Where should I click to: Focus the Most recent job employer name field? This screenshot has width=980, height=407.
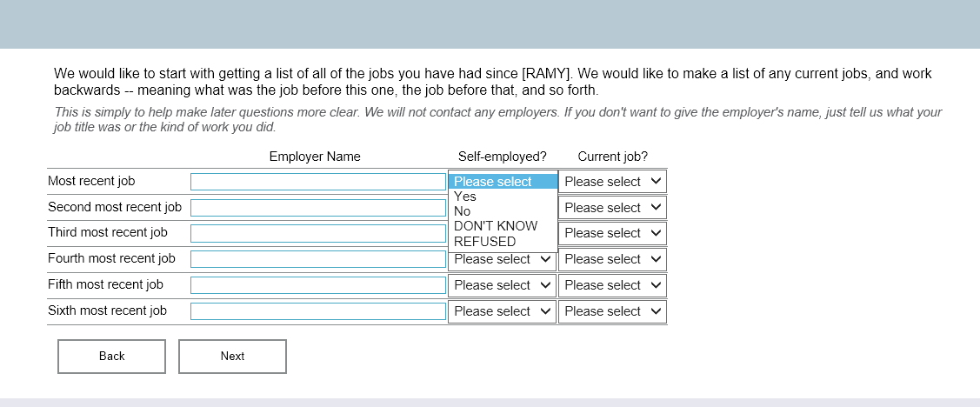pyautogui.click(x=317, y=182)
